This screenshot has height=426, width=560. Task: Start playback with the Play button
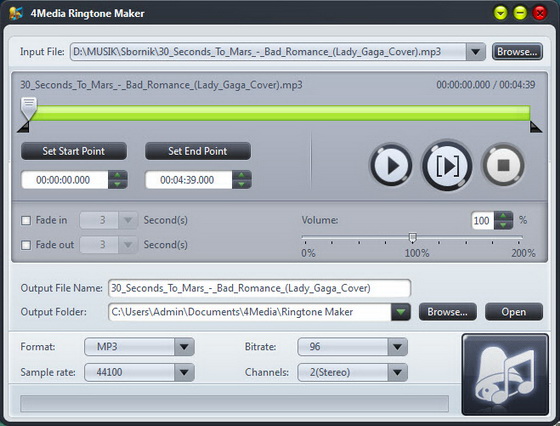(391, 165)
